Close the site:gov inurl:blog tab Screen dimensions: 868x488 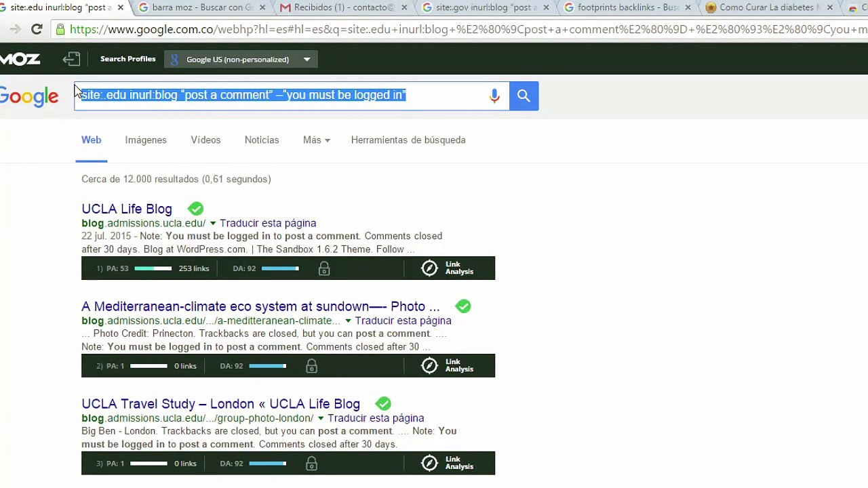point(546,7)
